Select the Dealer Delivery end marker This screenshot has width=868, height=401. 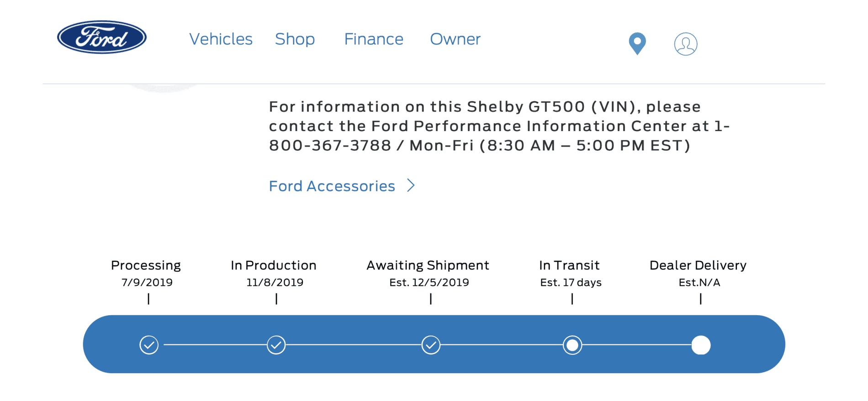click(x=701, y=345)
